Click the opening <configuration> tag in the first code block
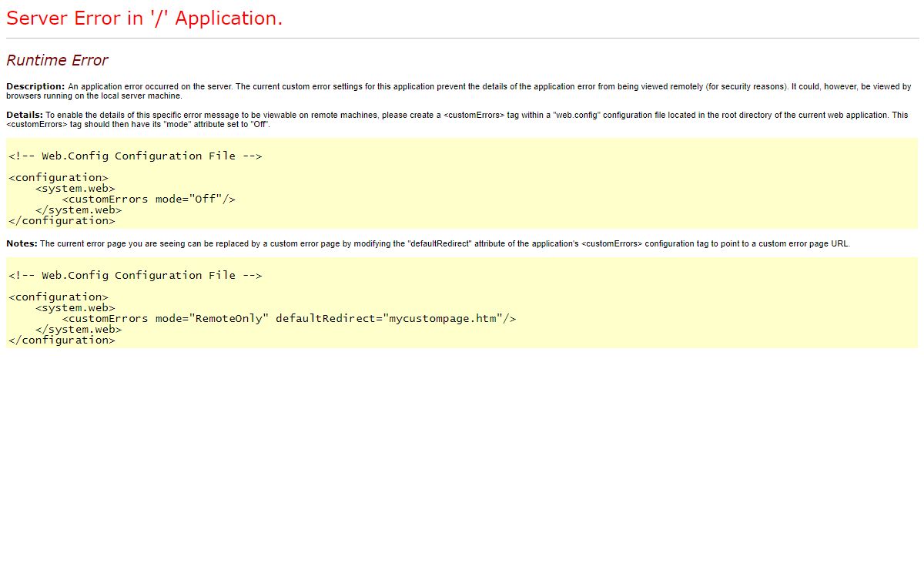924x570 pixels. click(x=59, y=177)
